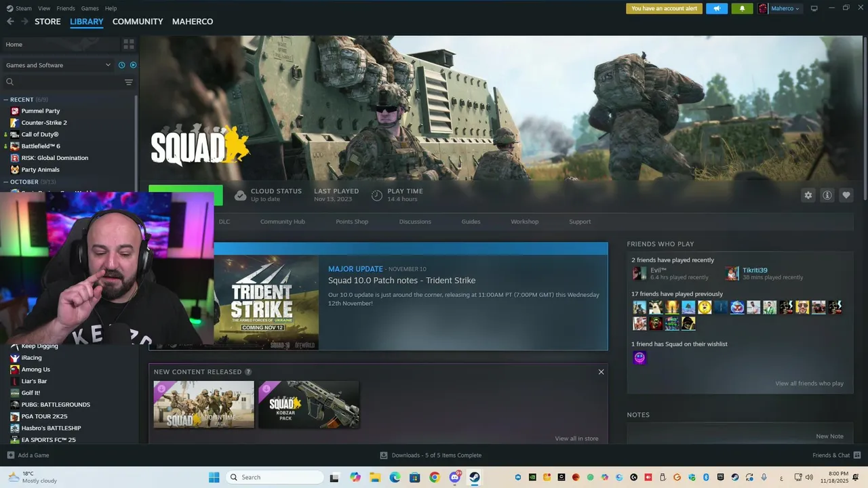
Task: Open advanced filters icon in library search
Action: (x=129, y=82)
